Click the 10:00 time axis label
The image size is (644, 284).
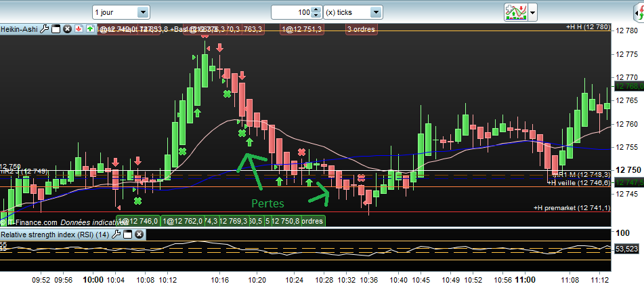[x=93, y=280]
